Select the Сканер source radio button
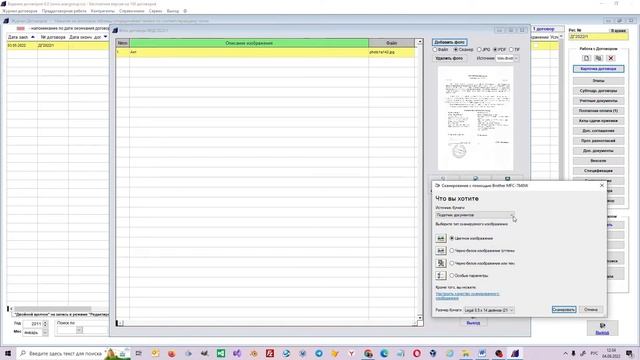The width and height of the screenshot is (640, 360). tap(456, 49)
